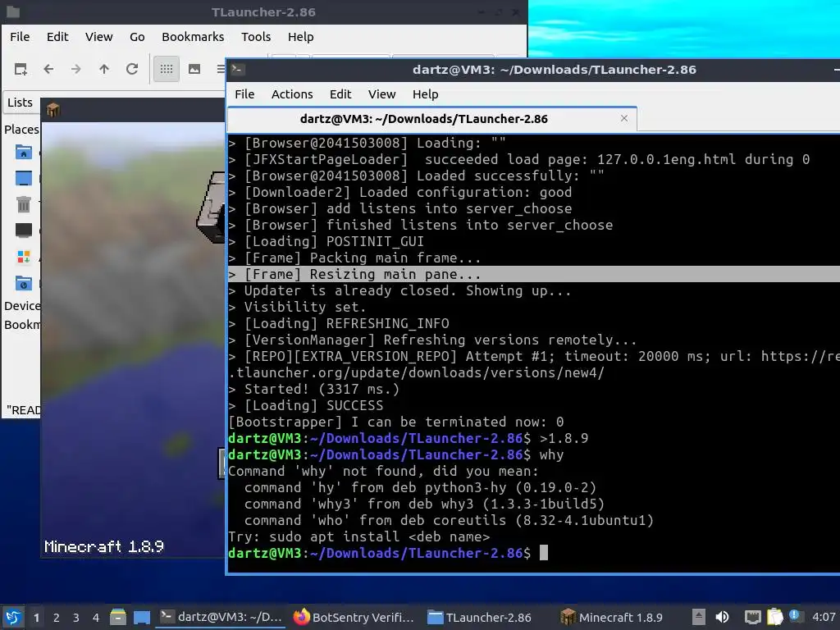This screenshot has height=630, width=840.
Task: Open update notifier tray icon
Action: point(794,615)
